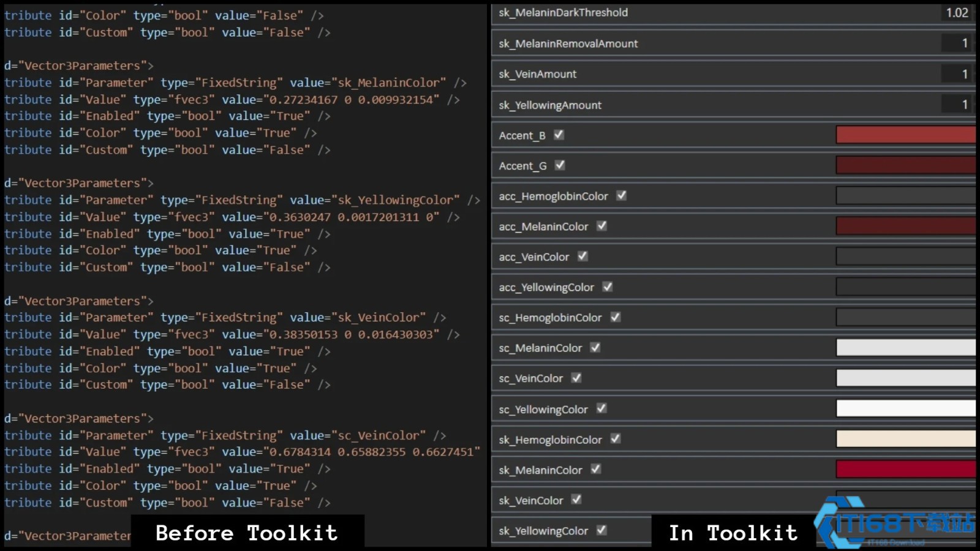Uncheck the sc_YellowingColor checkbox
This screenshot has height=551, width=980.
click(601, 408)
